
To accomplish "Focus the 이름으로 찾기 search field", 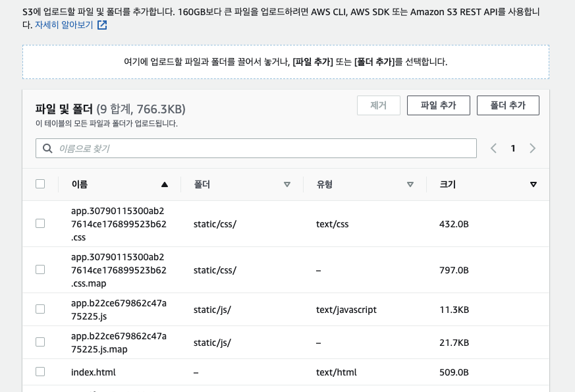I will tap(263, 148).
